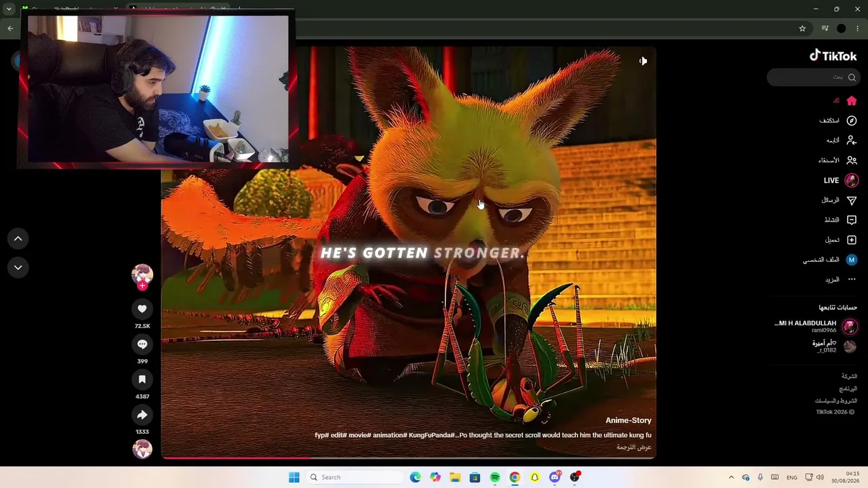Open Microsoft Store from the taskbar
868x488 pixels.
[475, 477]
